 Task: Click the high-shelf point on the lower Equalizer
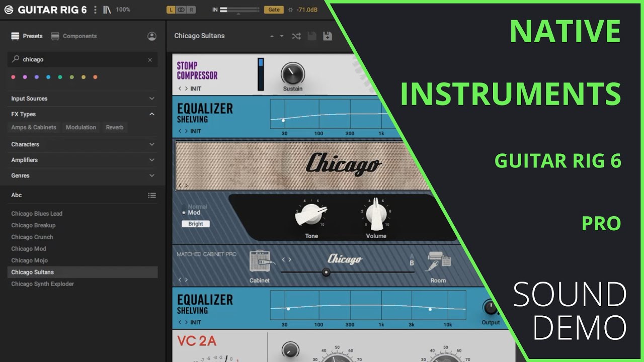430,309
